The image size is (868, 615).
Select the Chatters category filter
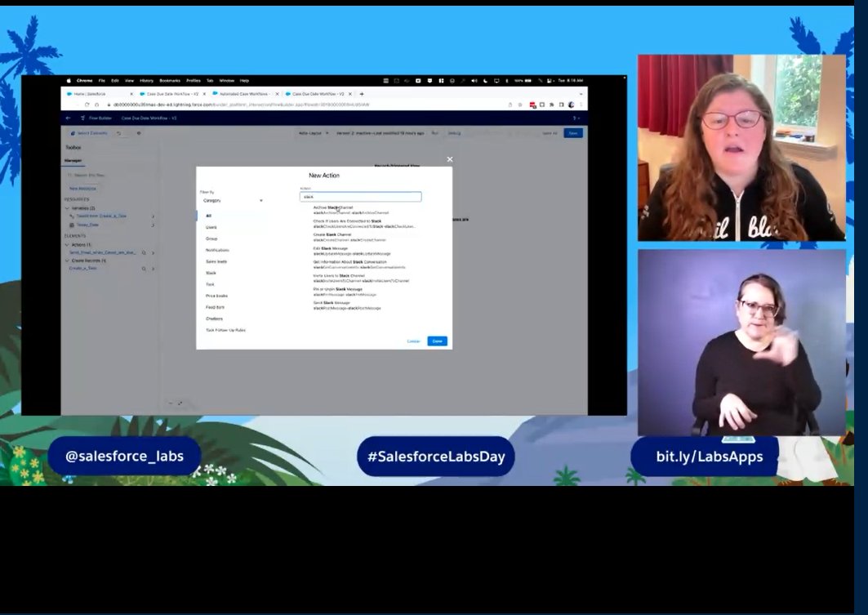(214, 319)
